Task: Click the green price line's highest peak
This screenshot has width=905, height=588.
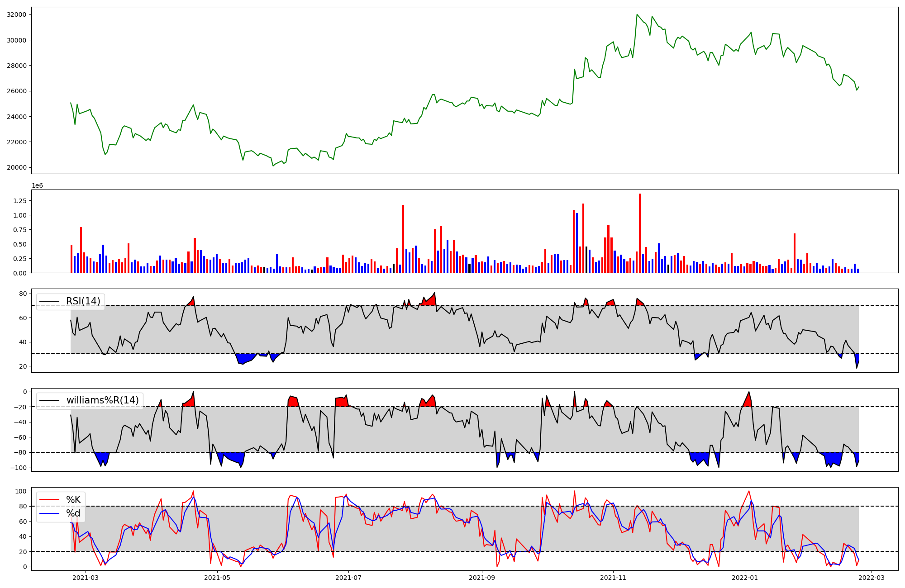Action: point(637,14)
